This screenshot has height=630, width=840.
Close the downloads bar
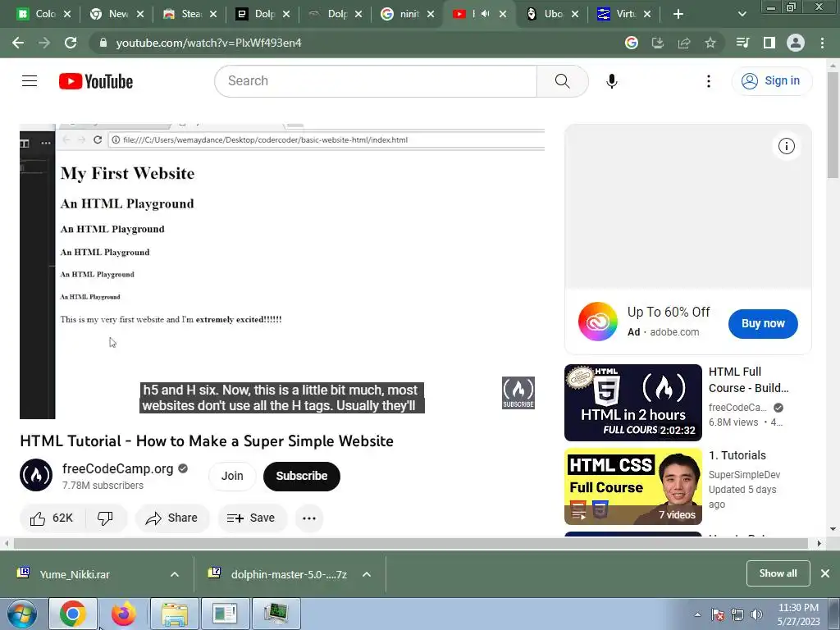[825, 573]
